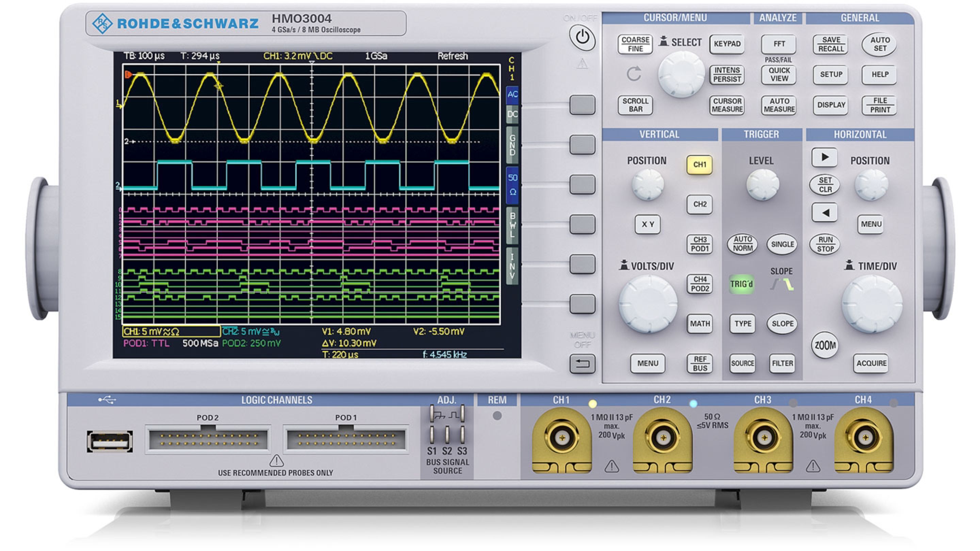Click the USB port on front panel

pyautogui.click(x=110, y=441)
